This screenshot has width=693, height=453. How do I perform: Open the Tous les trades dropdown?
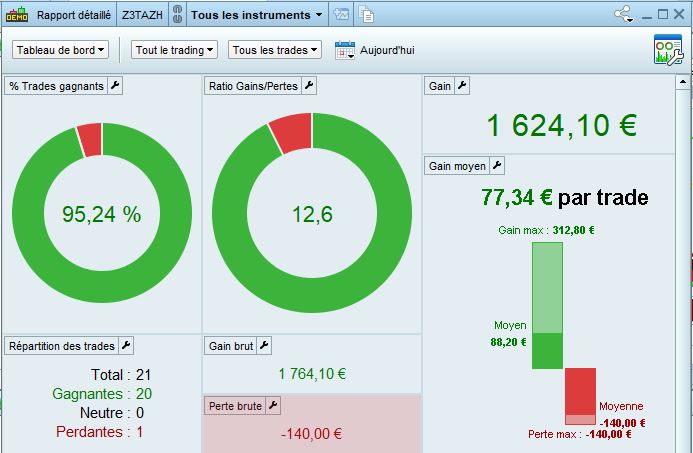[274, 50]
